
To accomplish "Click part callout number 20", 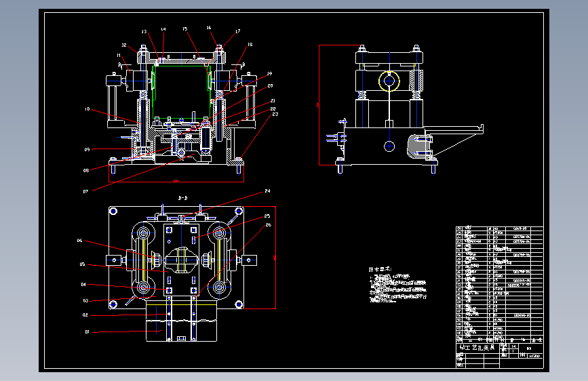I will [271, 86].
